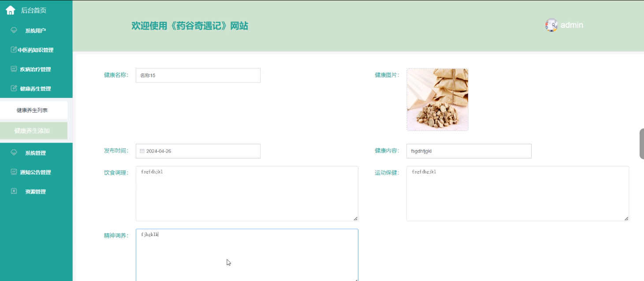Viewport: 644px width, 281px height.
Task: Collapse the 健康养生管理 menu
Action: point(36,89)
